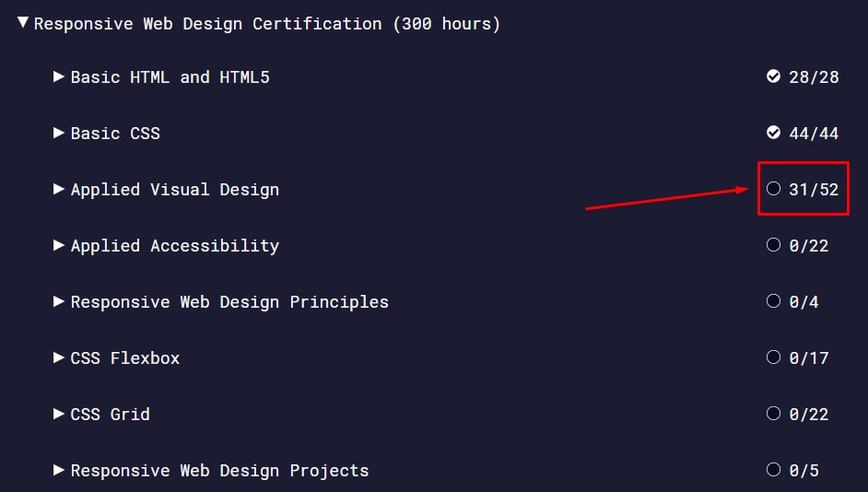
Task: Open the Applied Visual Design course
Action: click(175, 190)
